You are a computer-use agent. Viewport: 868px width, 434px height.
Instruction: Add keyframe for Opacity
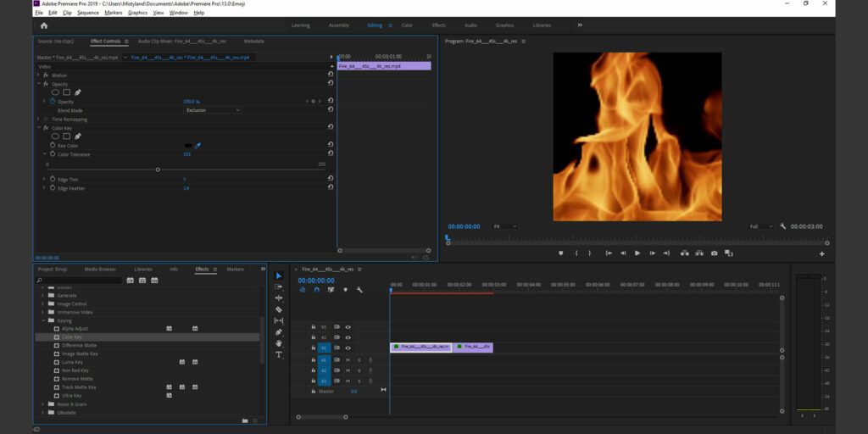click(314, 102)
